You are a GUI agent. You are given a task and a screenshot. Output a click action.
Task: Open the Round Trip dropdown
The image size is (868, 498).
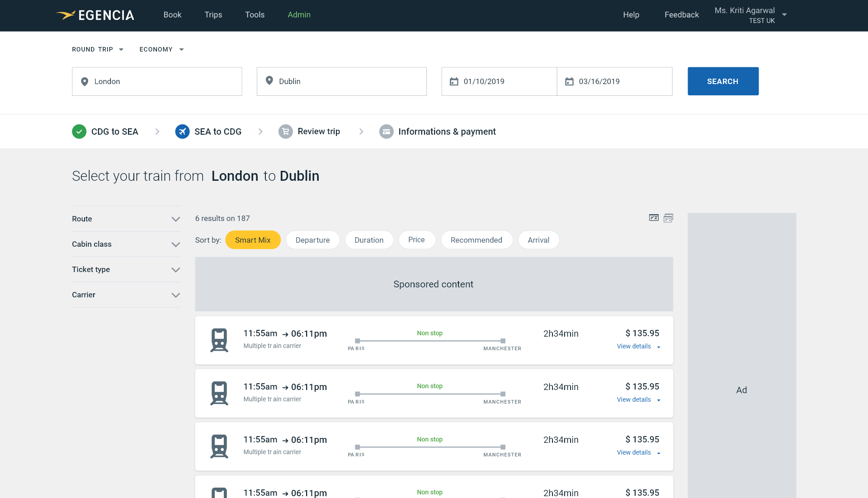(98, 49)
